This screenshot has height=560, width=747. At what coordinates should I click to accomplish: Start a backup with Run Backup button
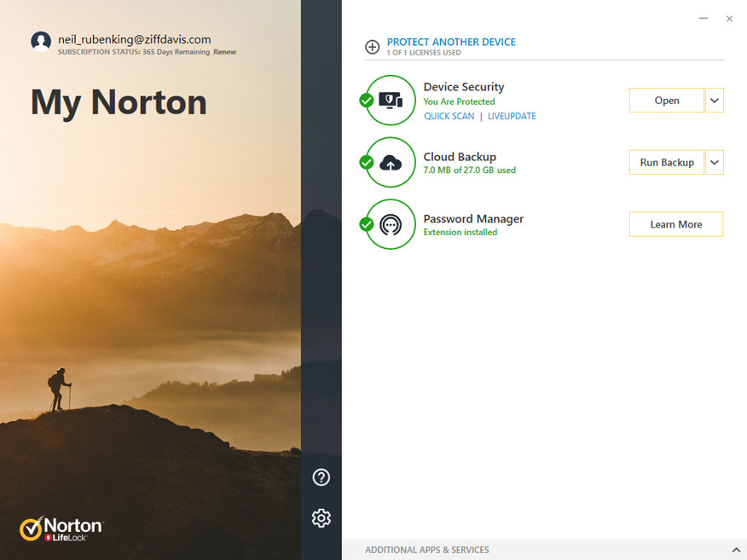pyautogui.click(x=667, y=163)
